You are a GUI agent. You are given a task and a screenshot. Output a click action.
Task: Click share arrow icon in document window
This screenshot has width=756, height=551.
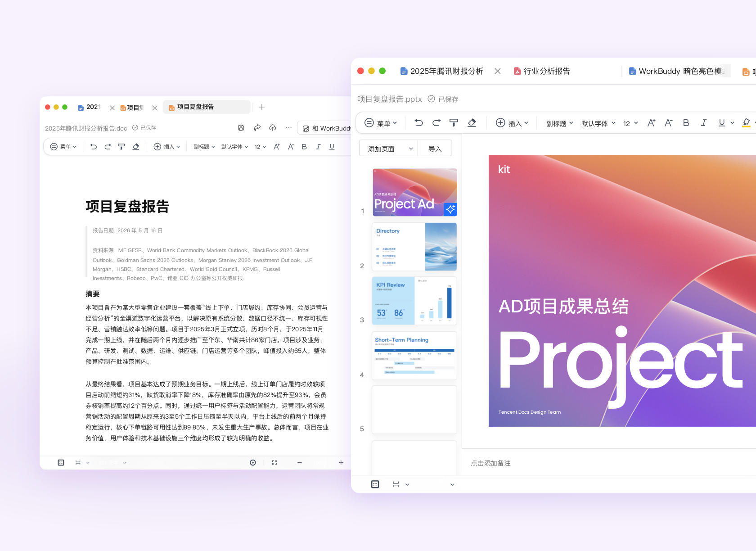coord(257,128)
